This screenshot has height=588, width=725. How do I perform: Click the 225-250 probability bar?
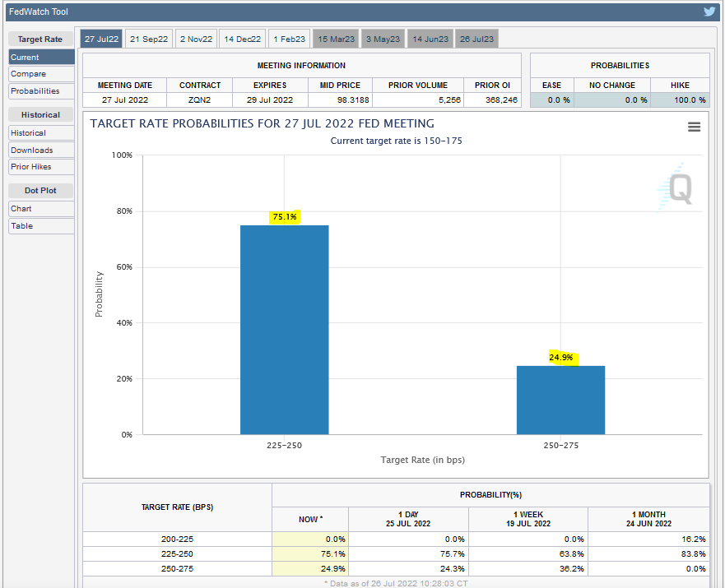(x=285, y=330)
